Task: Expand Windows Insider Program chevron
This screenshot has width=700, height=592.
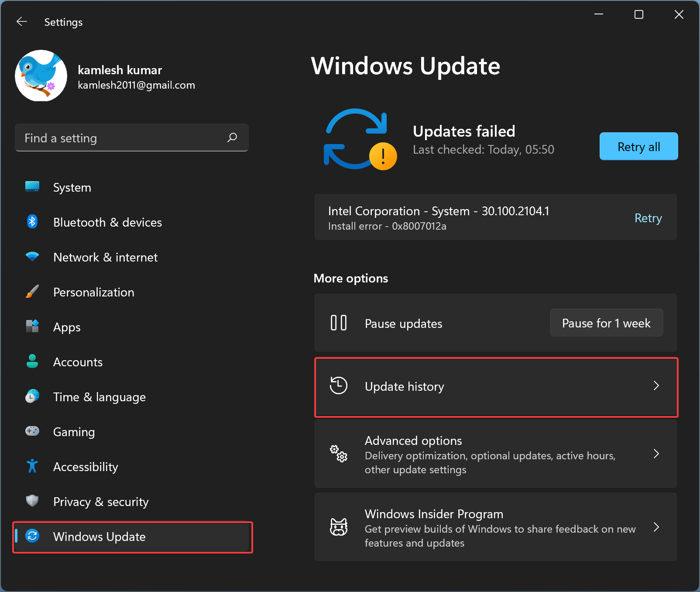Action: click(656, 527)
